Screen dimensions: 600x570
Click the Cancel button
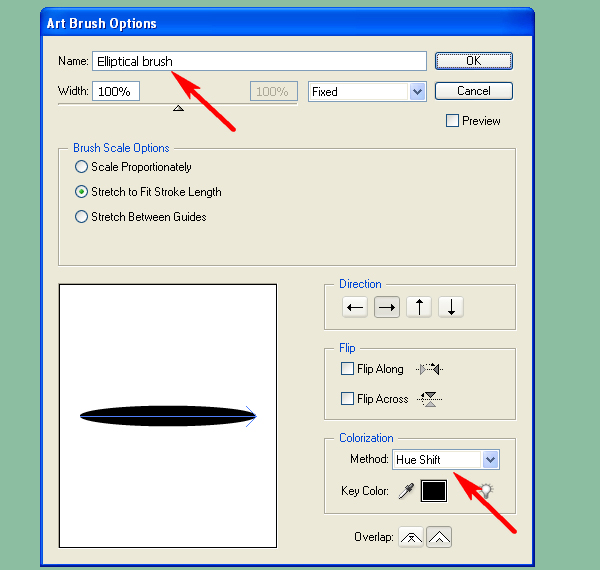(474, 91)
